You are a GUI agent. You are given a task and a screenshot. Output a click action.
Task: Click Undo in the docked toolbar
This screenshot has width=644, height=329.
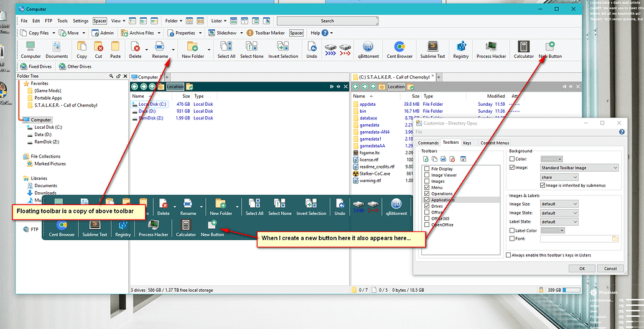[x=312, y=50]
